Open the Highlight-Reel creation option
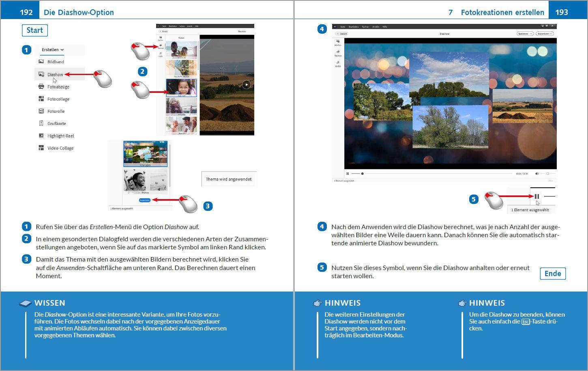 41,135
